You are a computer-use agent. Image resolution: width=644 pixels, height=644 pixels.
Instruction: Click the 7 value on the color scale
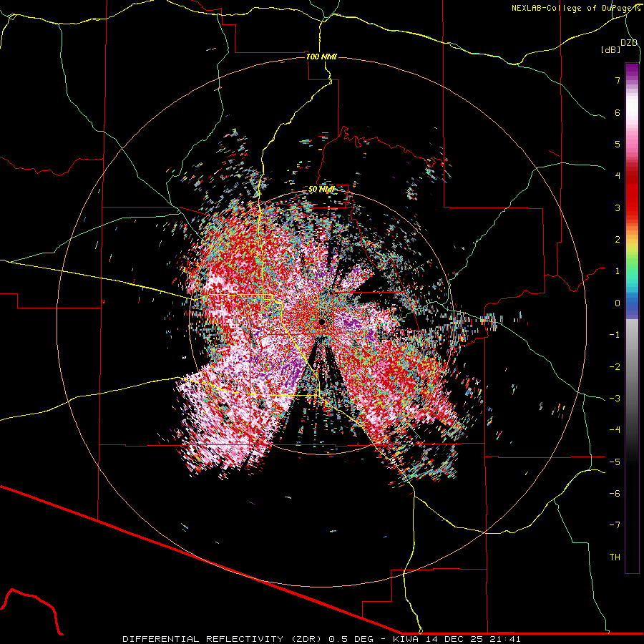click(618, 80)
